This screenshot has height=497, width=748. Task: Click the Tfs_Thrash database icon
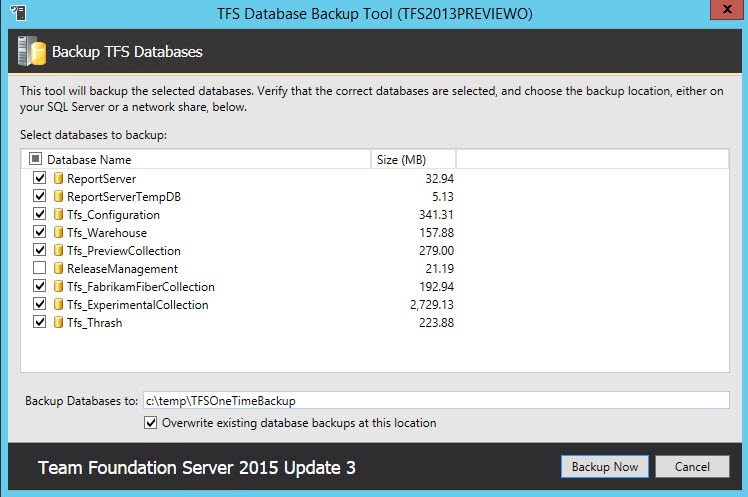point(58,322)
